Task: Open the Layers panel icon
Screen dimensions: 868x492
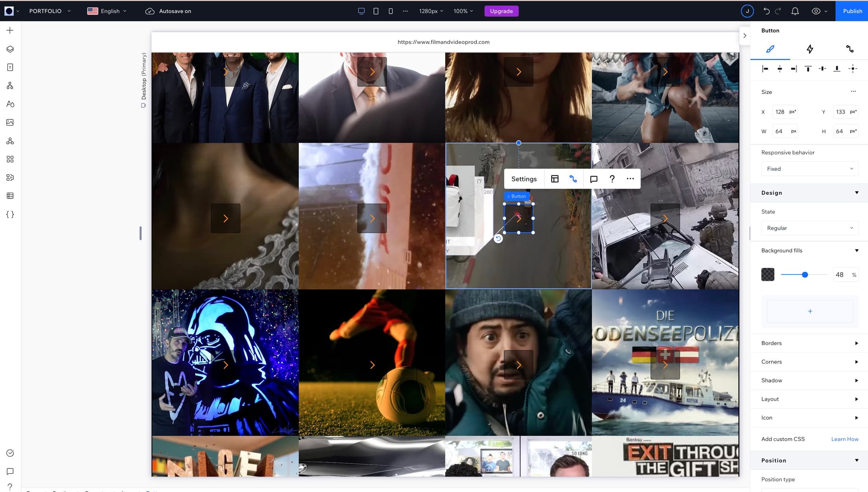Action: pos(10,49)
